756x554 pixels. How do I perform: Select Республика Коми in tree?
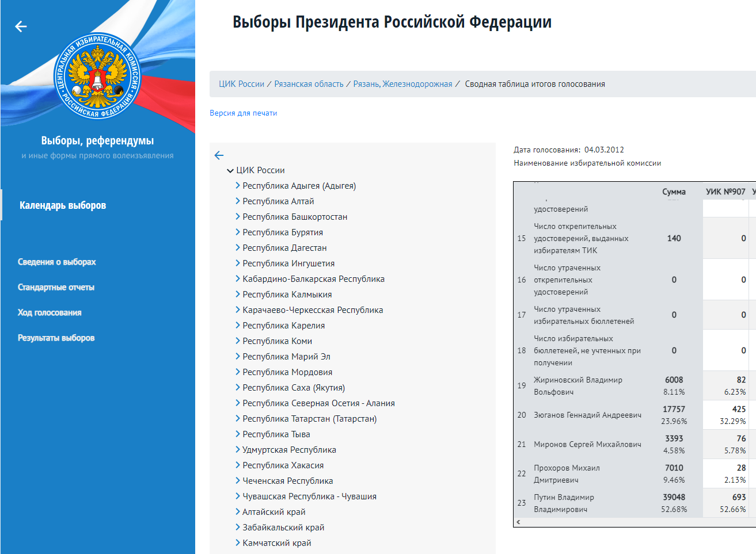click(x=278, y=341)
